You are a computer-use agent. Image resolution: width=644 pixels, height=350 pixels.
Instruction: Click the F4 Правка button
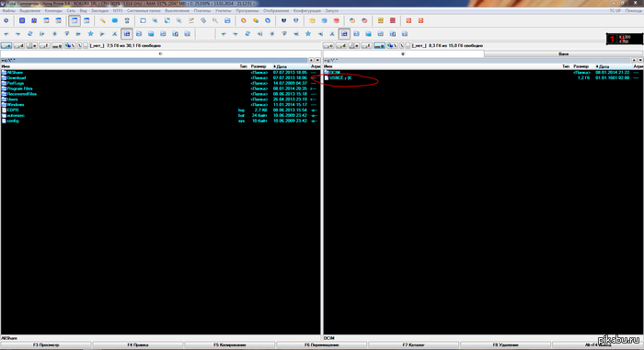pyautogui.click(x=138, y=345)
